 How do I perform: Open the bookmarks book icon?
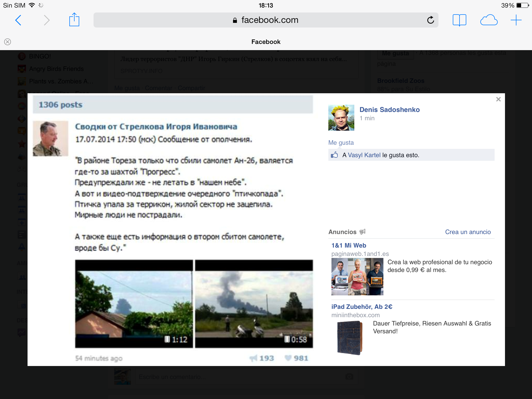(x=459, y=20)
